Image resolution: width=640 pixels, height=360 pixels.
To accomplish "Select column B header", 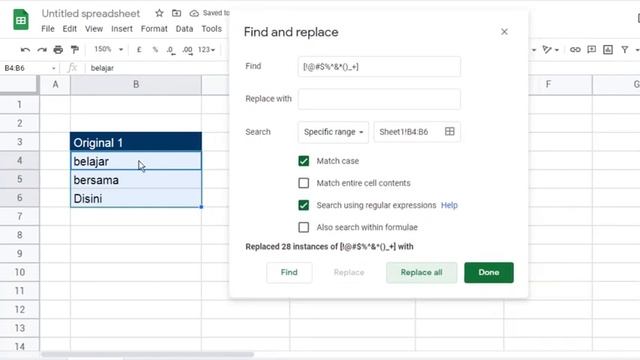I will coord(136,84).
